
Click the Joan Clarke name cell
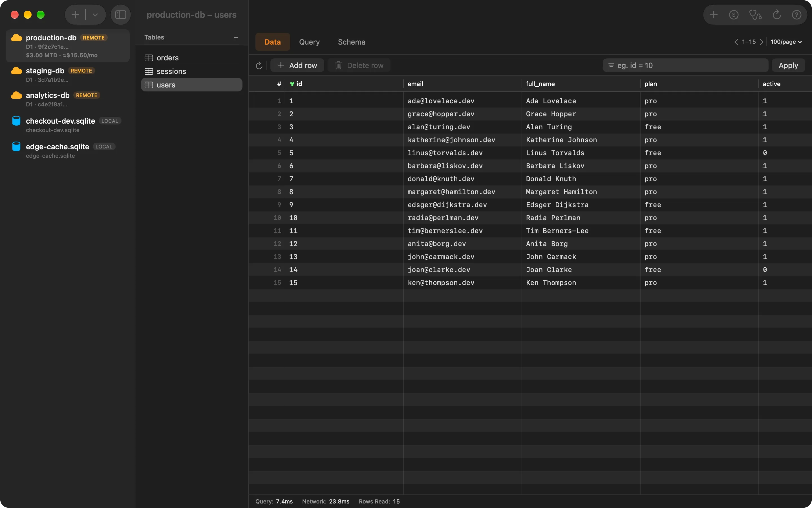(x=581, y=270)
